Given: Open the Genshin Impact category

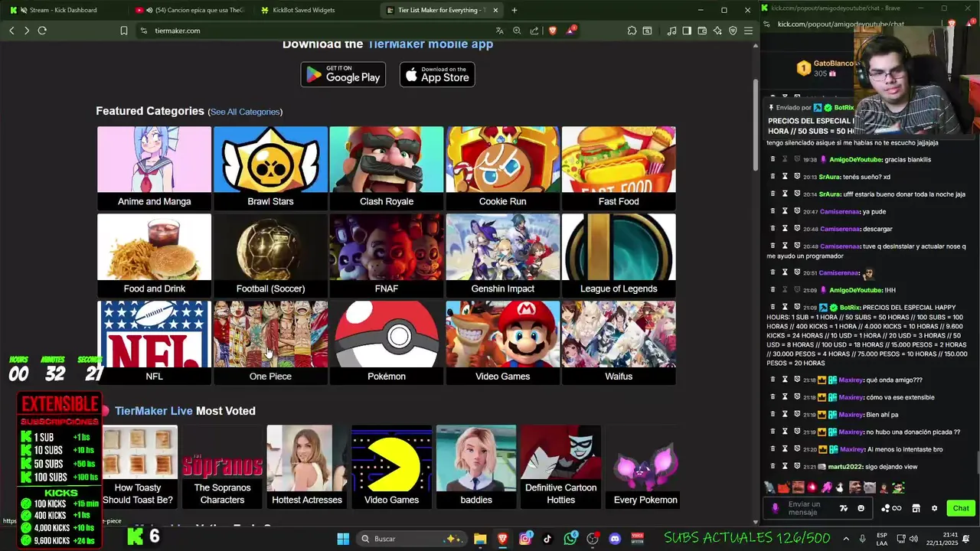Looking at the screenshot, I should coord(502,256).
